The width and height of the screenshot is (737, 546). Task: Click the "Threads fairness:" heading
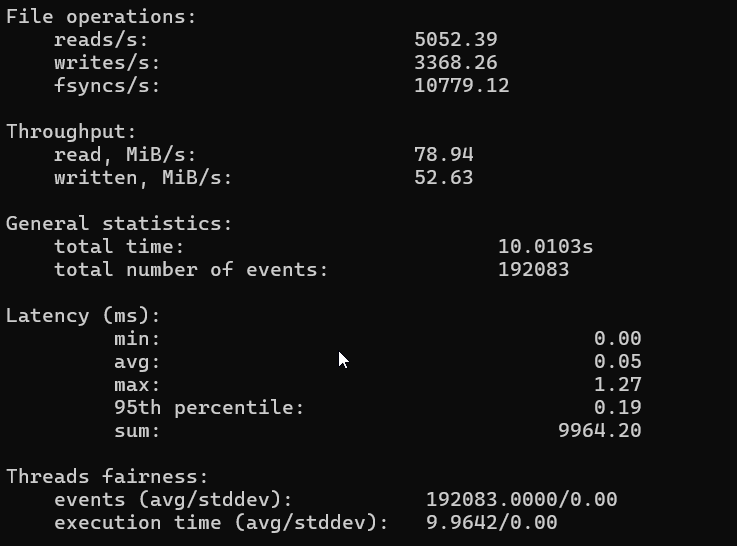click(x=107, y=477)
